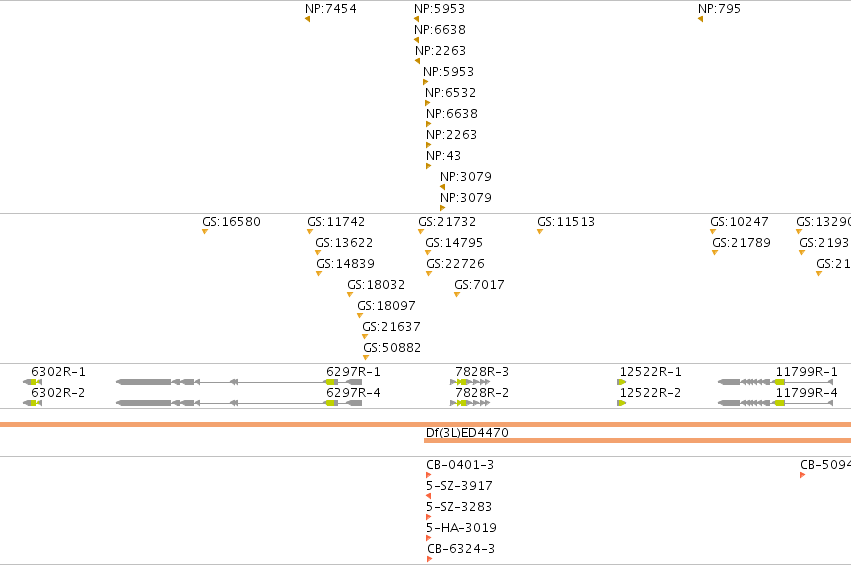Select the 6297R-4 transcript label
Screen dimensions: 851x565
click(x=353, y=392)
